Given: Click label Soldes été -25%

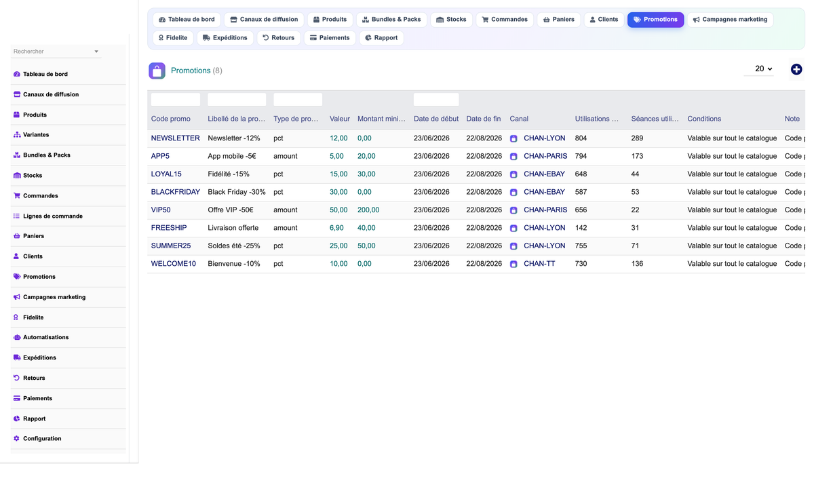Looking at the screenshot, I should (234, 246).
